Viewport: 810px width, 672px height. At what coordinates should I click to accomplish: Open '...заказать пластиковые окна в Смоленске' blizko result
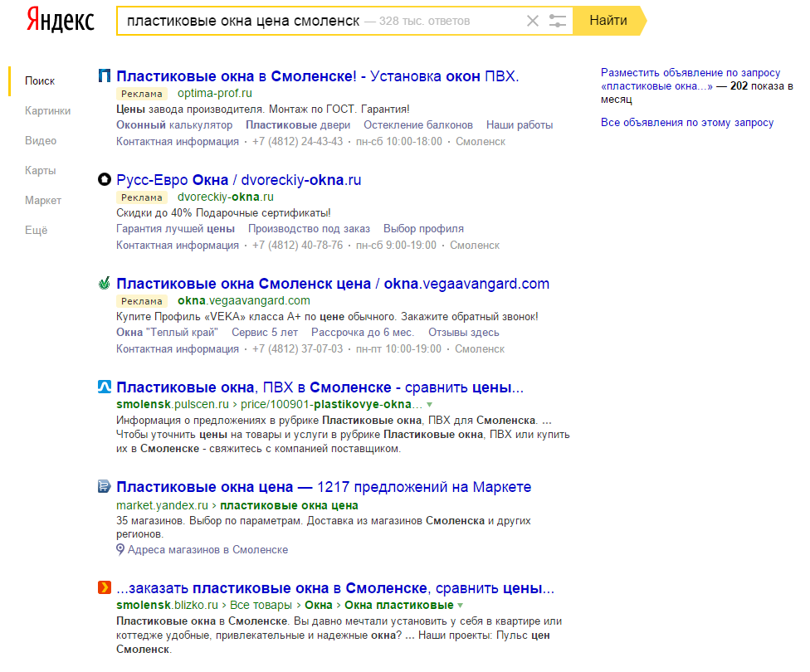tap(335, 588)
